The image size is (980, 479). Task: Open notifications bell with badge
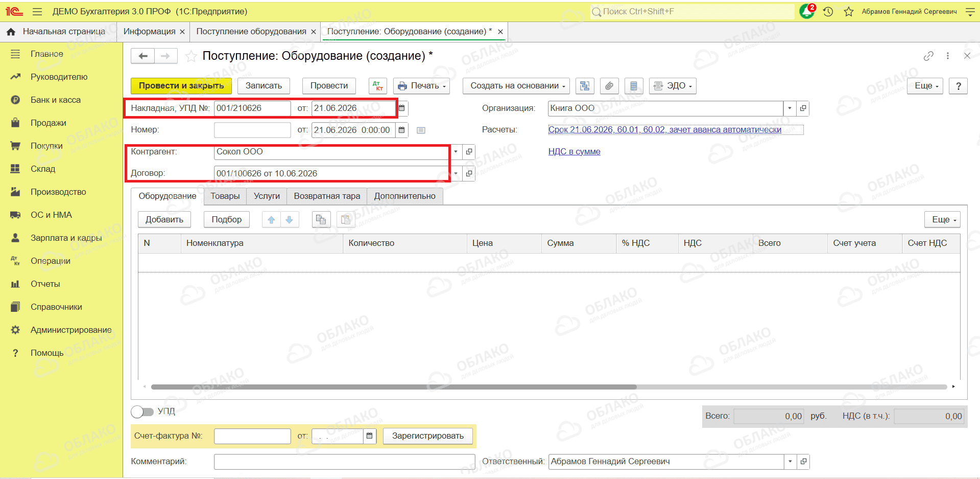(x=807, y=11)
